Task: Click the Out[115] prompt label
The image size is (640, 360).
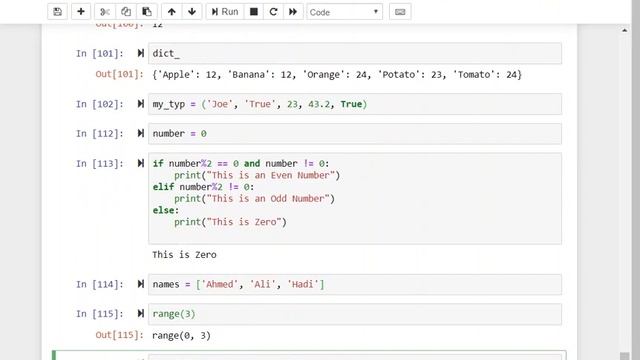Action: point(120,335)
